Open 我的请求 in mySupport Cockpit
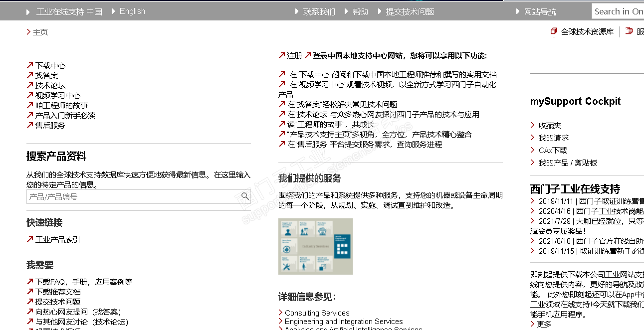 pyautogui.click(x=553, y=138)
